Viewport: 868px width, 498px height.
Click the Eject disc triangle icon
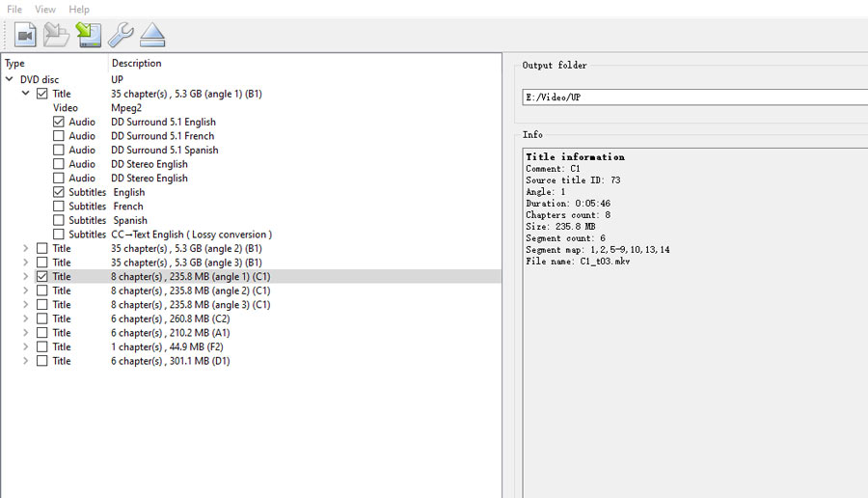click(152, 35)
